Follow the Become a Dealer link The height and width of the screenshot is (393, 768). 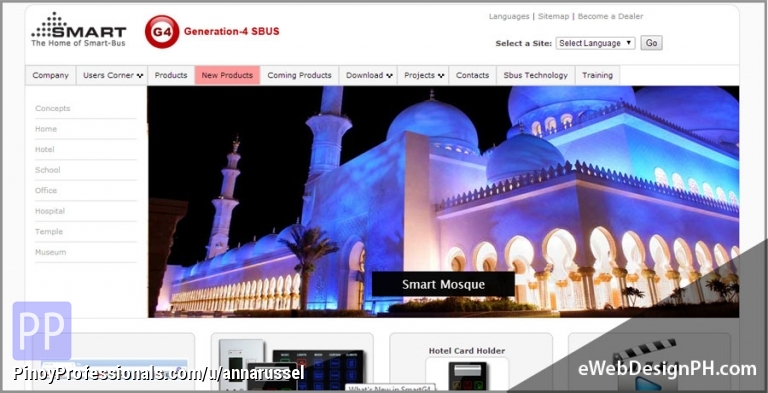(x=610, y=16)
